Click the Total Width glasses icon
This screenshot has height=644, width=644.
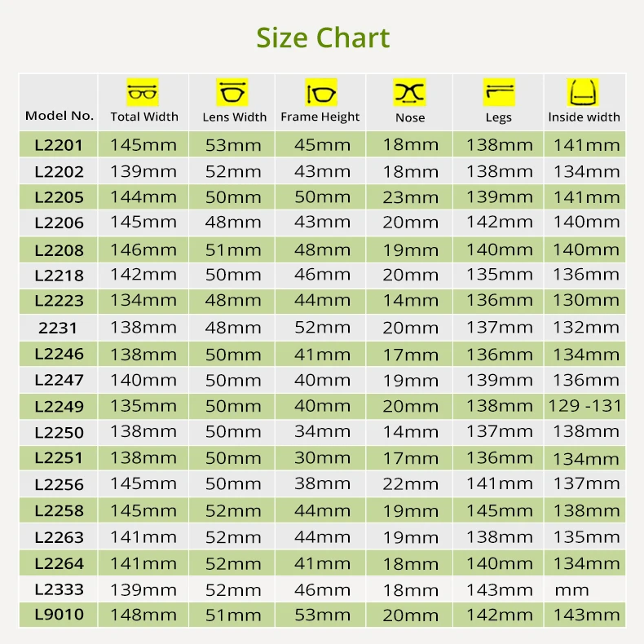coord(143,92)
